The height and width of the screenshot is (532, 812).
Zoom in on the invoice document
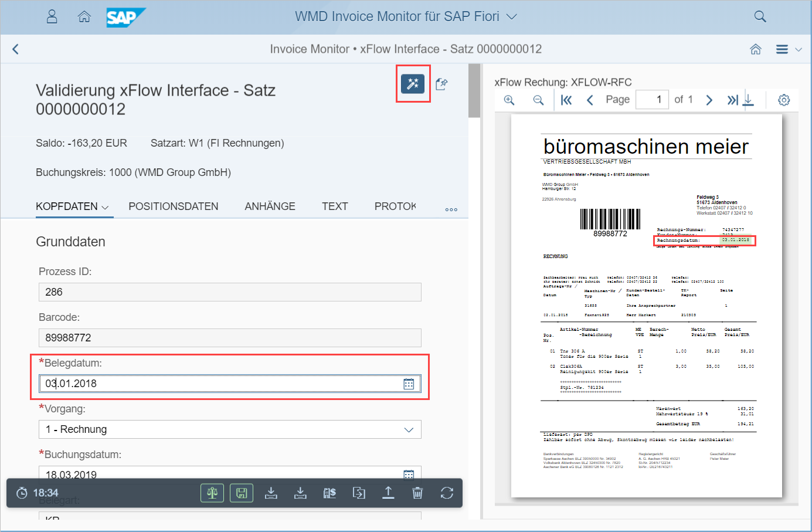[509, 100]
